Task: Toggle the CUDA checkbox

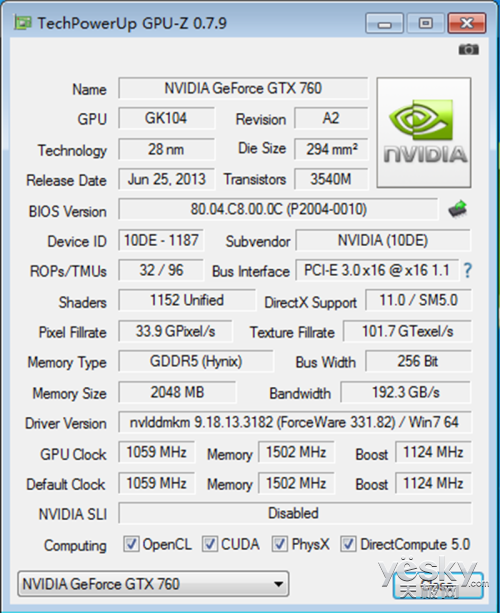Action: 210,544
